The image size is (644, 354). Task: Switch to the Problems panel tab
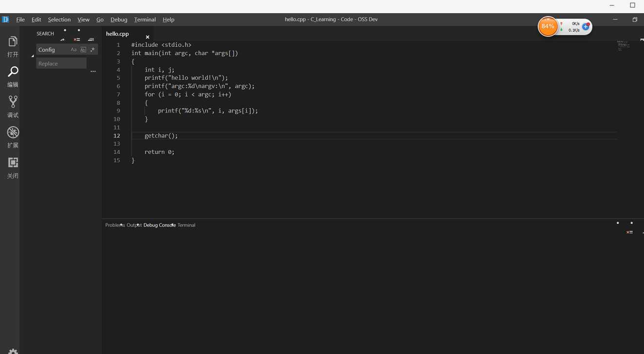click(115, 225)
